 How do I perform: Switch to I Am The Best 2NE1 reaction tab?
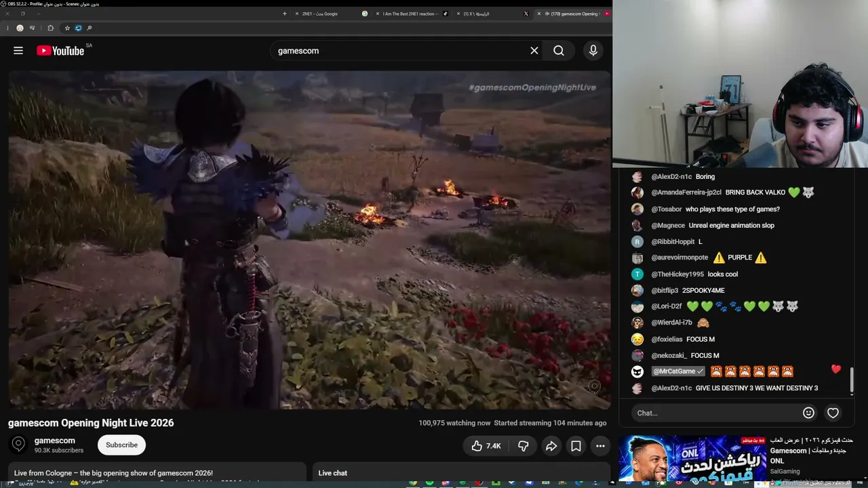click(411, 14)
